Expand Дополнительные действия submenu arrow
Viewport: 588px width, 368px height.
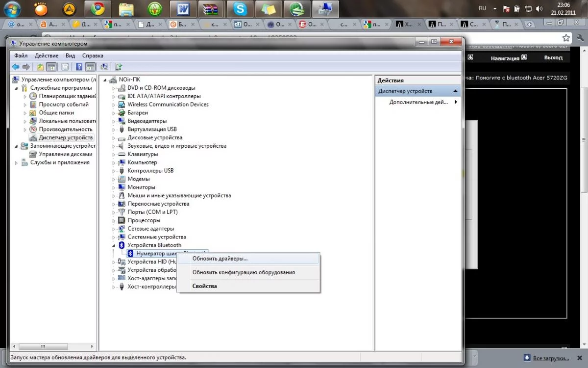pos(456,102)
